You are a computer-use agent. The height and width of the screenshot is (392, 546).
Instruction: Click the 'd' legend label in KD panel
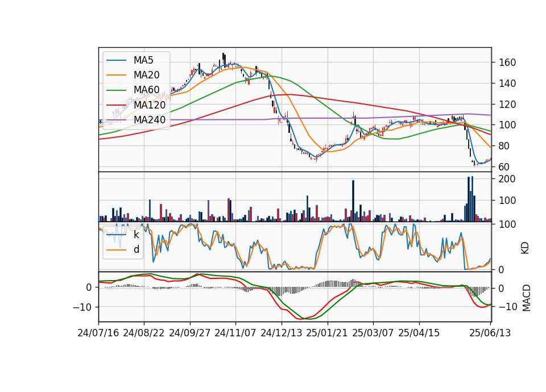136,249
